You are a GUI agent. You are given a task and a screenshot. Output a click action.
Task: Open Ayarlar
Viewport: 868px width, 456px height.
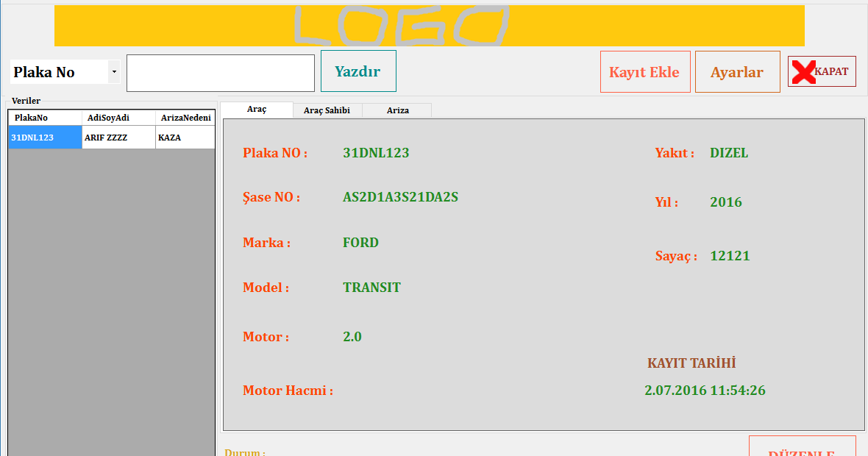[x=737, y=71]
